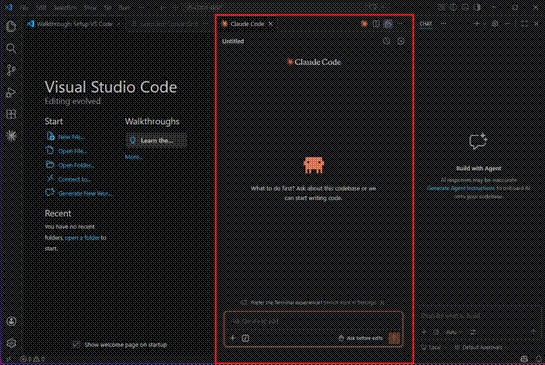Focus the Describe what to build input
Screen dimensions: 545x365
click(x=479, y=316)
